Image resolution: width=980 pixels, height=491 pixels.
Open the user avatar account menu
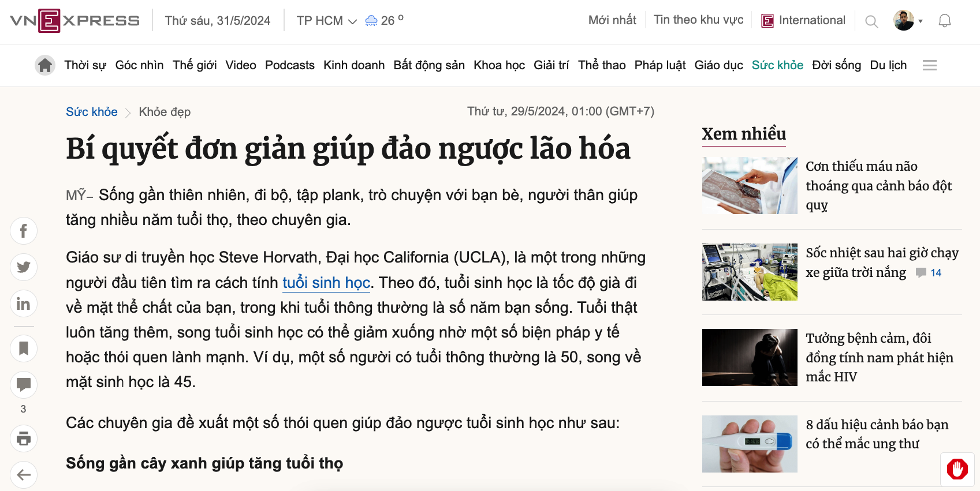coord(907,21)
